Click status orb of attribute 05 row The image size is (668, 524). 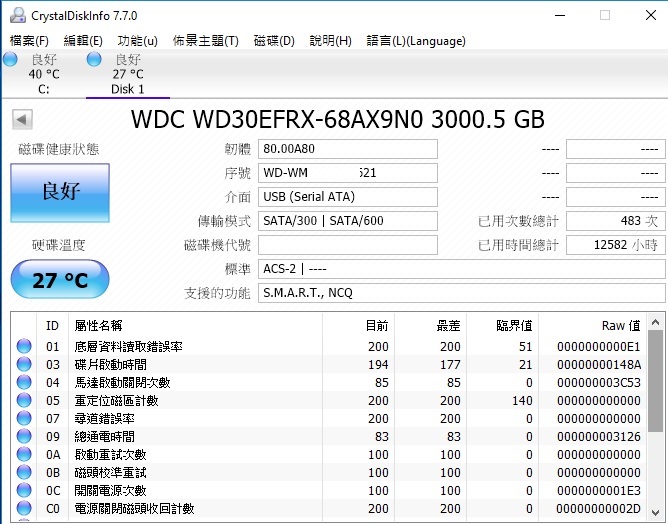click(x=24, y=400)
